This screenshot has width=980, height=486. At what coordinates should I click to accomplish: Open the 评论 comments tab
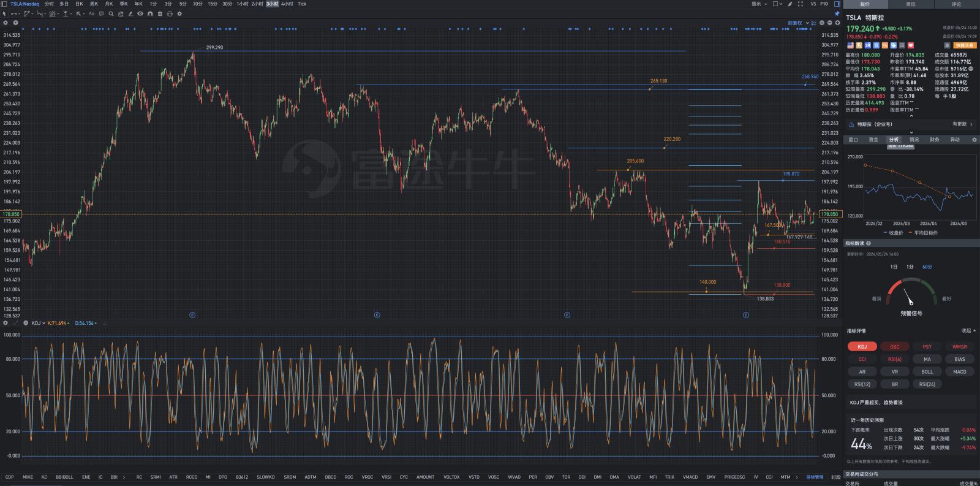click(956, 4)
